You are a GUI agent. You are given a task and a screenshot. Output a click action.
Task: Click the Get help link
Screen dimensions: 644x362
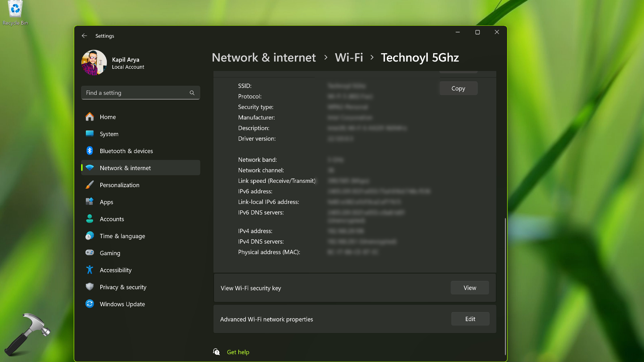pos(238,352)
